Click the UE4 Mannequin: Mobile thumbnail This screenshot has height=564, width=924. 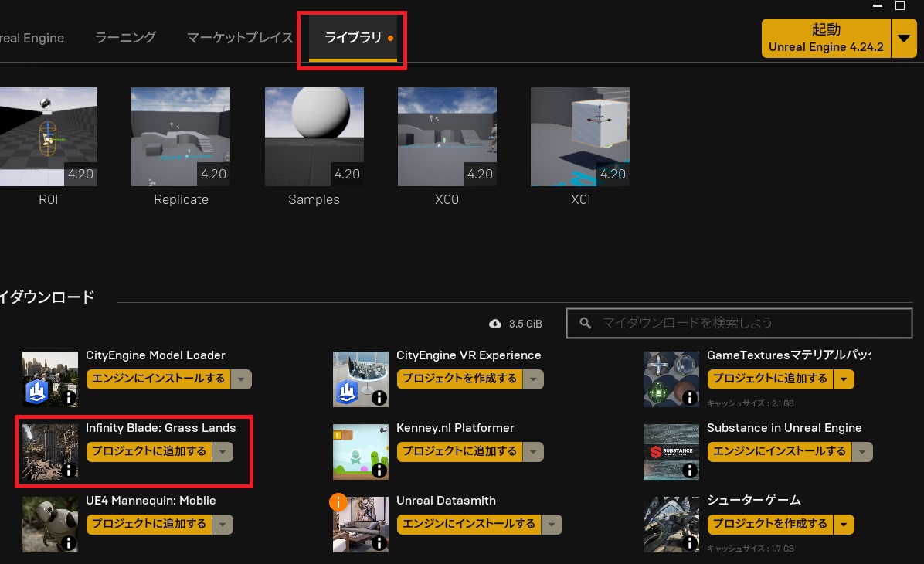(x=50, y=524)
